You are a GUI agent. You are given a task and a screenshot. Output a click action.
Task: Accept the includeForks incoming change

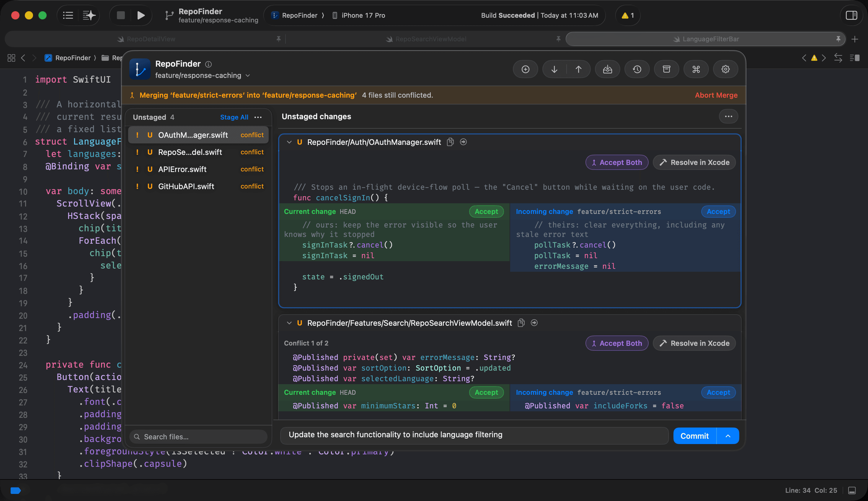(x=718, y=392)
